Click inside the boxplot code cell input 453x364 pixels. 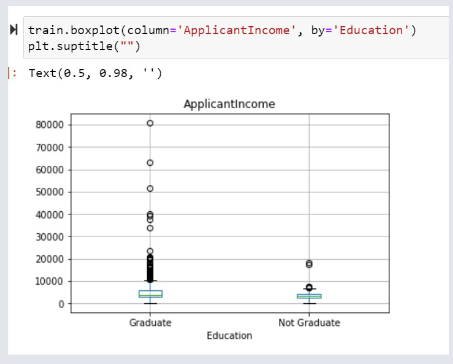236,38
